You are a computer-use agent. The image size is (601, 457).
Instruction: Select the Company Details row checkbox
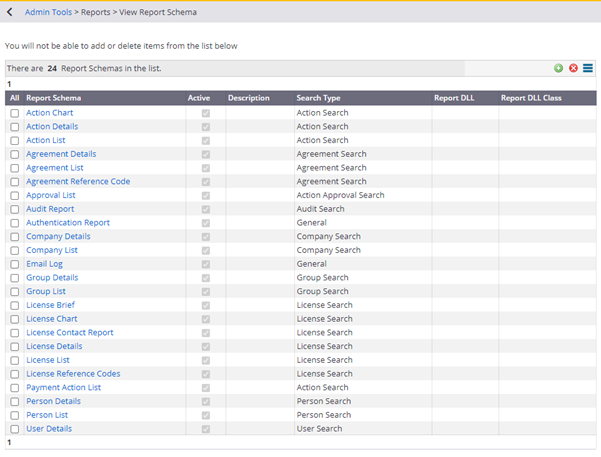click(x=15, y=237)
